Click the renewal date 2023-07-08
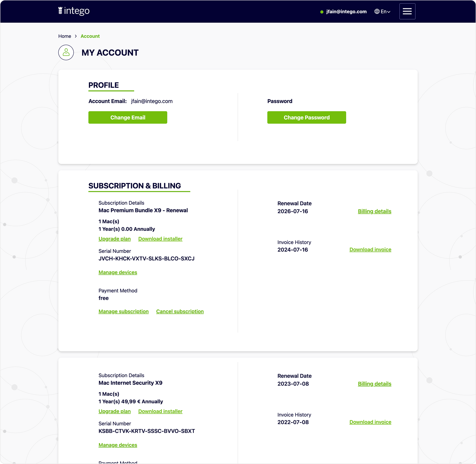The height and width of the screenshot is (464, 476). tap(293, 384)
